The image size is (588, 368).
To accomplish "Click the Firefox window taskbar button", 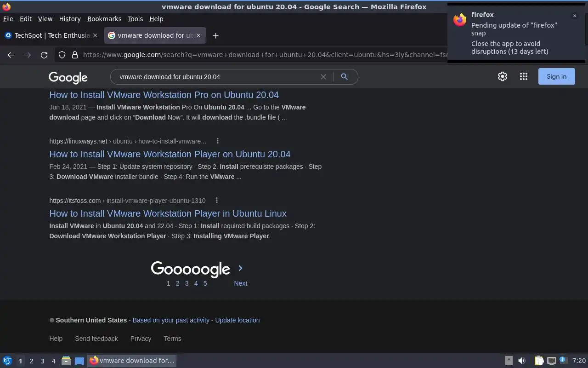I will click(132, 361).
